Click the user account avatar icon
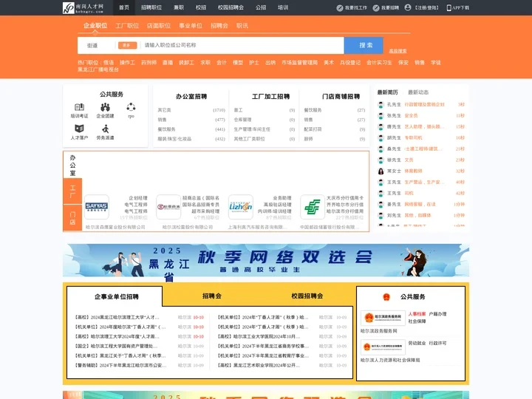 [x=408, y=7]
